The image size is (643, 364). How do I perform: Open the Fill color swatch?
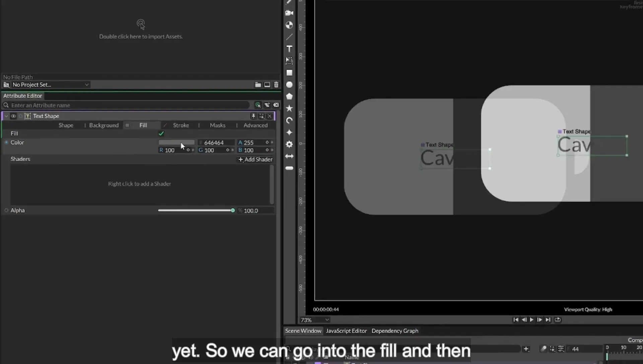coord(176,143)
